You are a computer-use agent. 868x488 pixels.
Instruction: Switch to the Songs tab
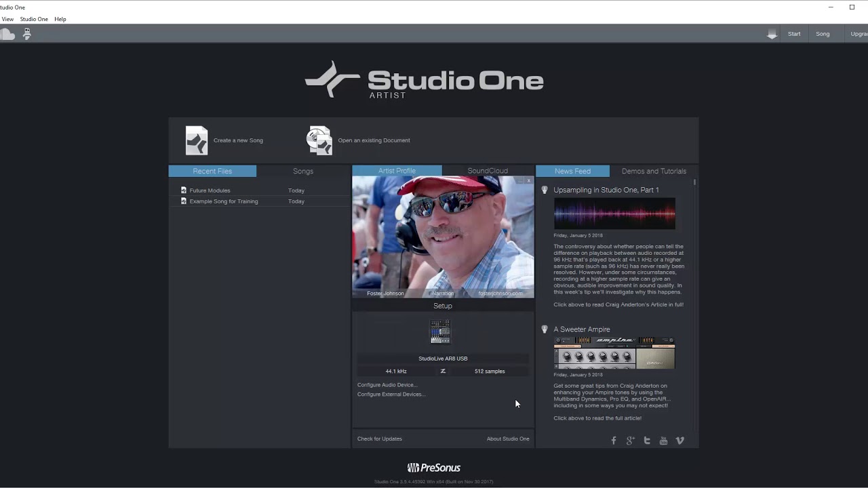[303, 171]
